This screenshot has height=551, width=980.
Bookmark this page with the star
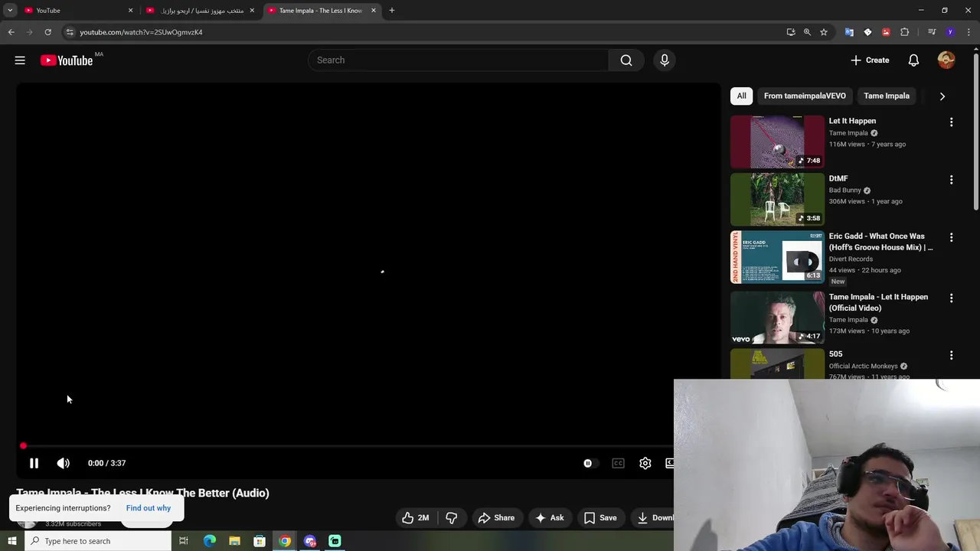[x=824, y=32]
